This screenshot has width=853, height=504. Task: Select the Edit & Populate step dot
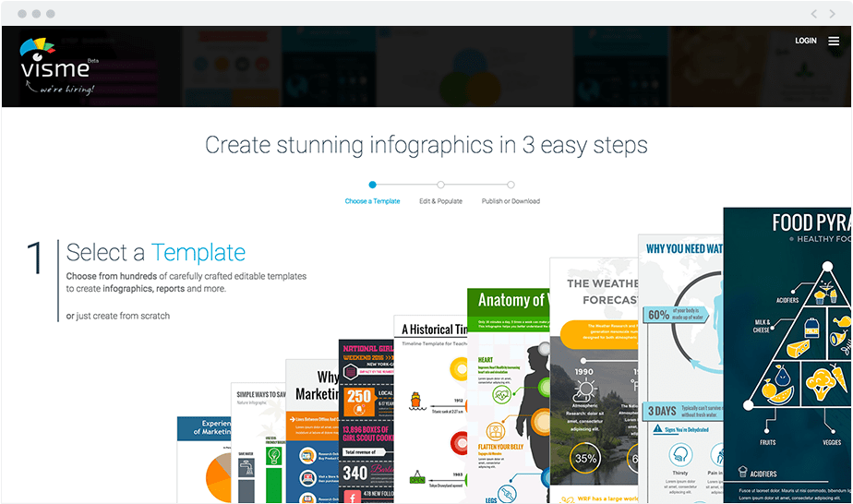(x=440, y=185)
